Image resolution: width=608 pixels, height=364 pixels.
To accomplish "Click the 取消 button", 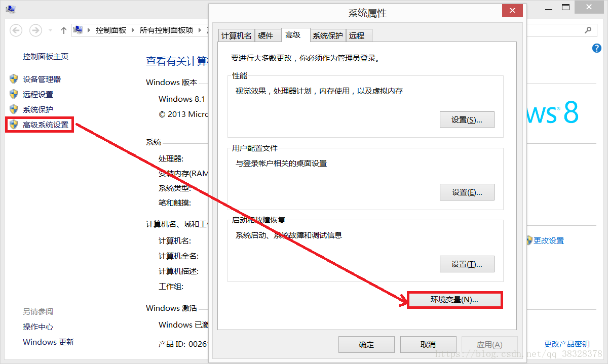I will 428,345.
